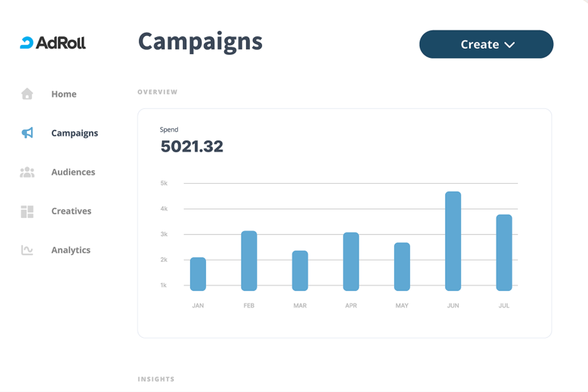Switch to the Campaigns section
This screenshot has width=588, height=392.
pos(74,133)
